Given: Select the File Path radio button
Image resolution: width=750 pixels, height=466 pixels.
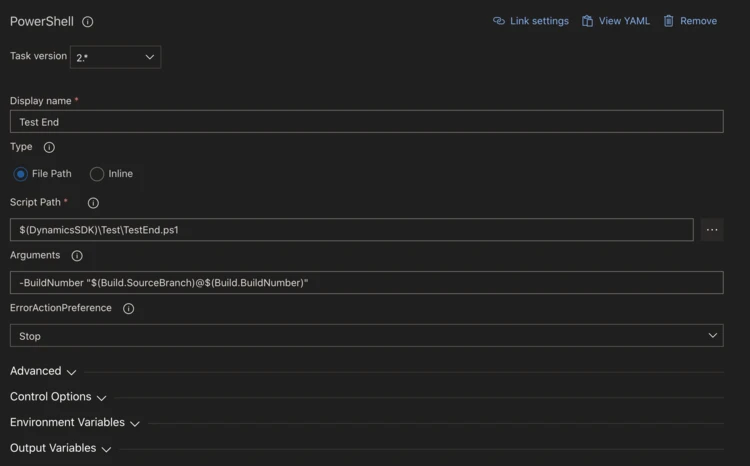Looking at the screenshot, I should click(x=21, y=174).
